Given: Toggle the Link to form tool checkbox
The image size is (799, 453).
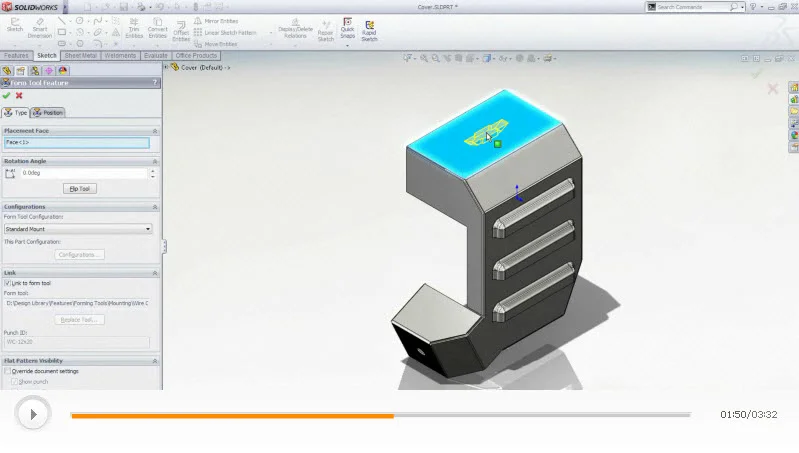Looking at the screenshot, I should [7, 283].
